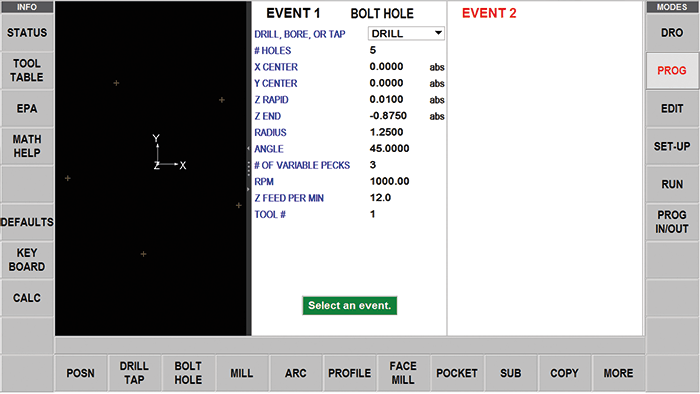
Task: Switch to PROG mode
Action: 672,71
